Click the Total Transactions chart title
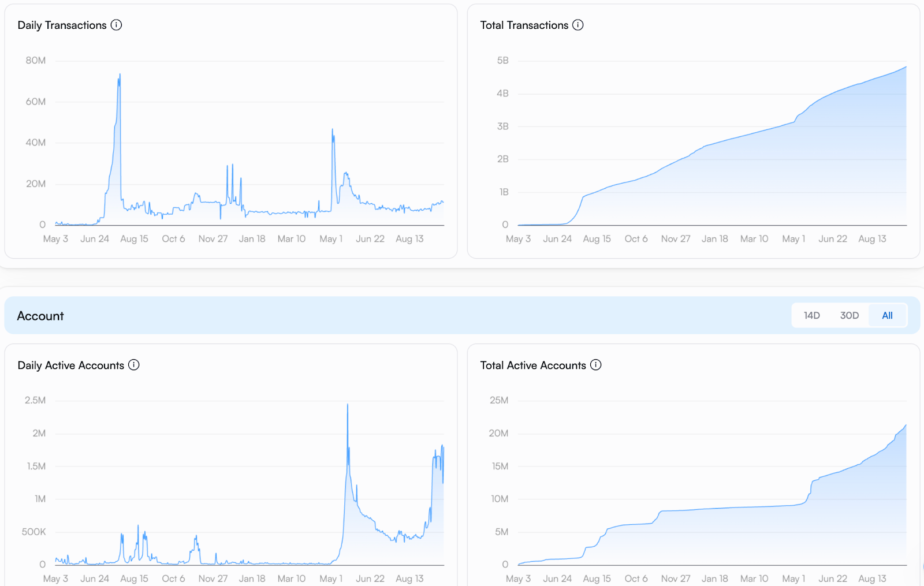Viewport: 924px width, 586px height. pos(524,25)
